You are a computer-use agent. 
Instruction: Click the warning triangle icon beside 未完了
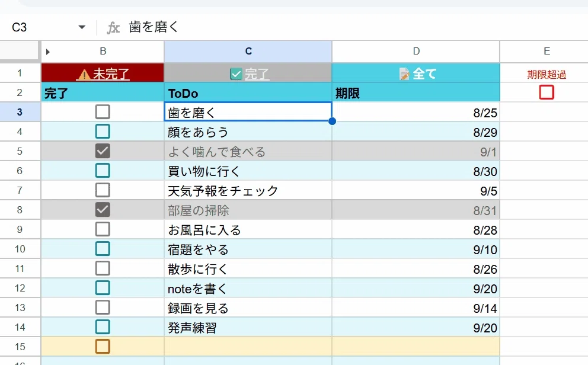coord(84,75)
